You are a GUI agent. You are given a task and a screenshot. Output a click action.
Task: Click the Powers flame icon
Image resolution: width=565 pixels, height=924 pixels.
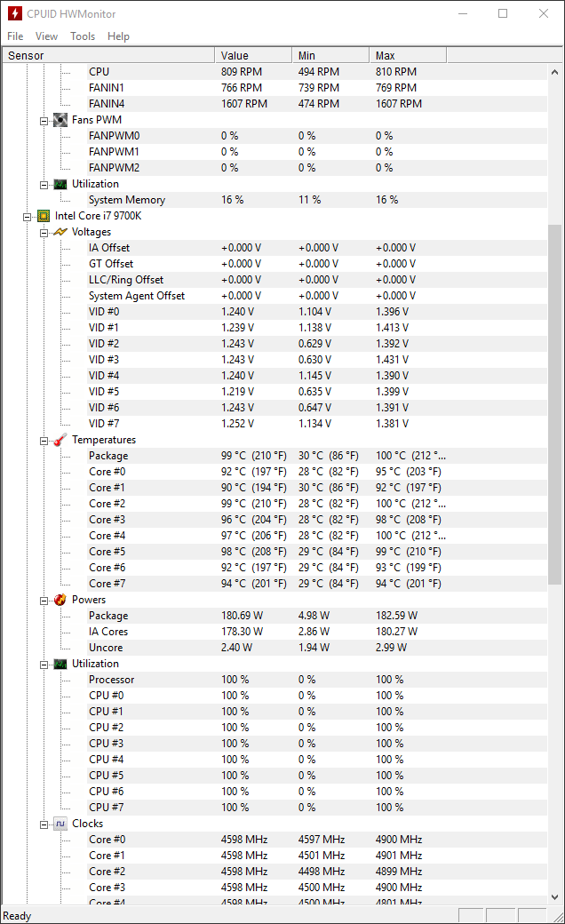point(60,600)
